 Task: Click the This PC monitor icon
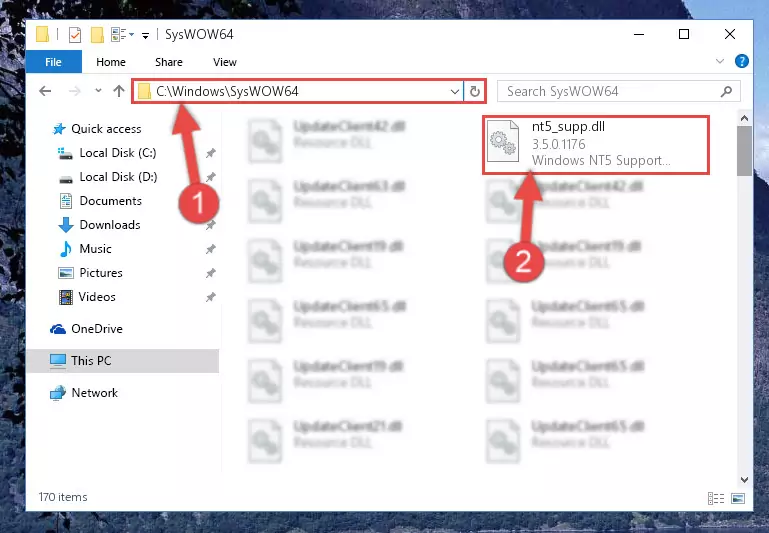pos(58,361)
